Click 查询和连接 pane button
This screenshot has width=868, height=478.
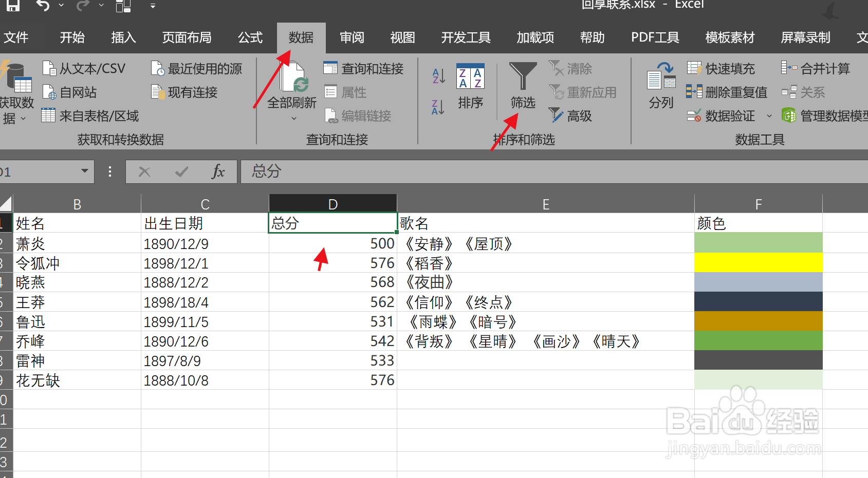364,68
